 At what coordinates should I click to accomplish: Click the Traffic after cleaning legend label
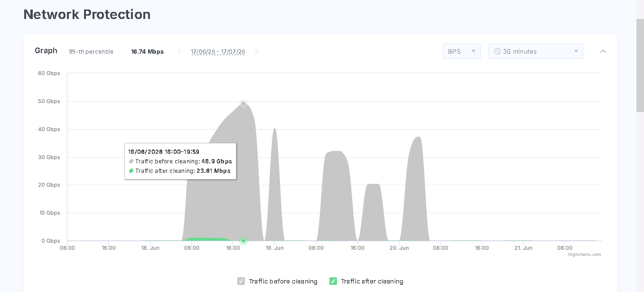coord(372,281)
